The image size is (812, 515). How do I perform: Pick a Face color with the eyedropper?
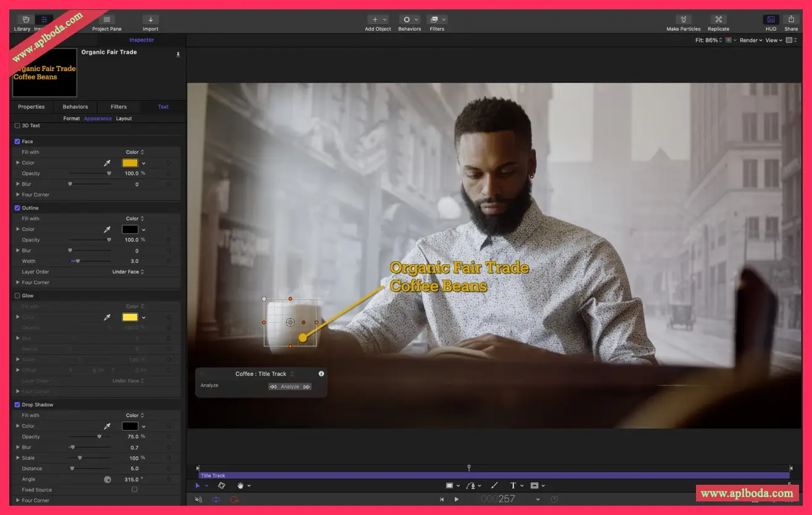pos(107,162)
